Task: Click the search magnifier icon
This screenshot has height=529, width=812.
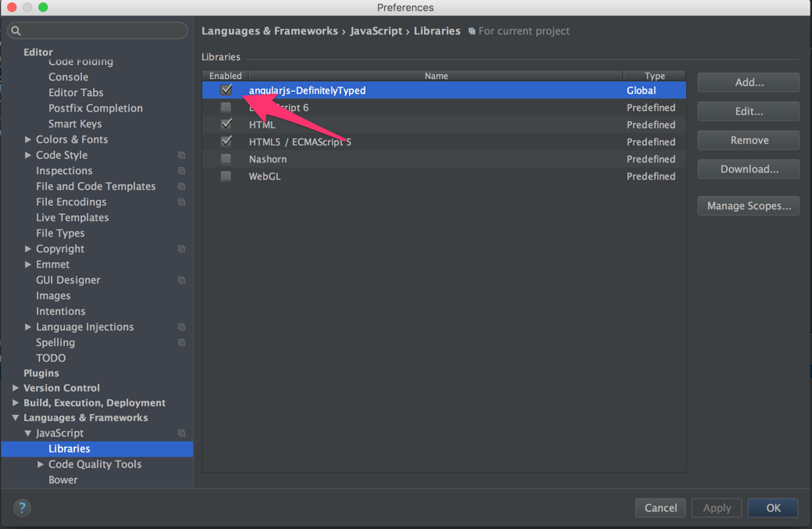Action: 16,30
